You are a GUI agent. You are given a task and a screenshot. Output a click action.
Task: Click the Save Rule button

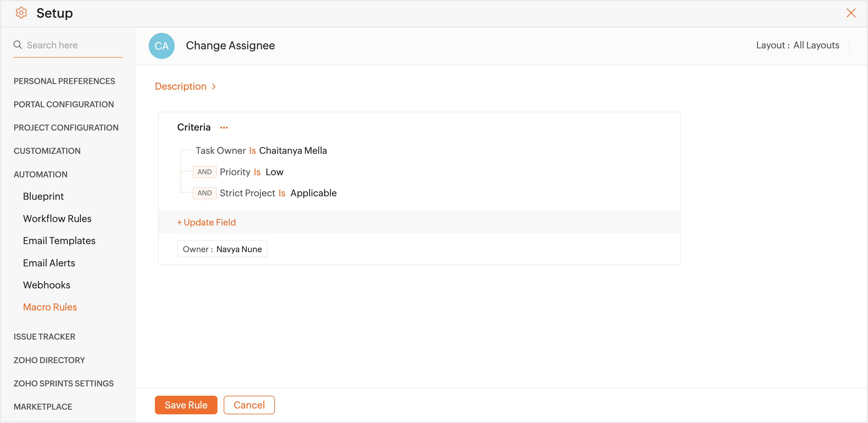click(186, 405)
